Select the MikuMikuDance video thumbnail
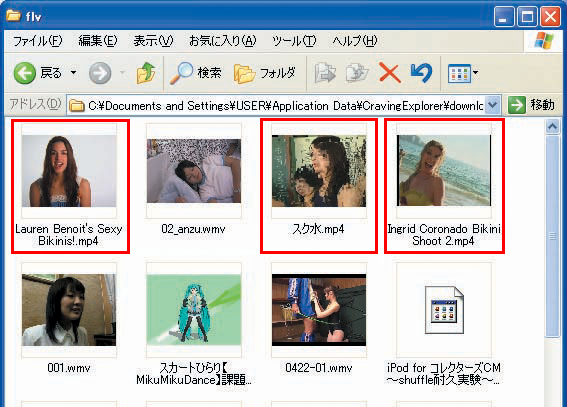 pos(194,310)
